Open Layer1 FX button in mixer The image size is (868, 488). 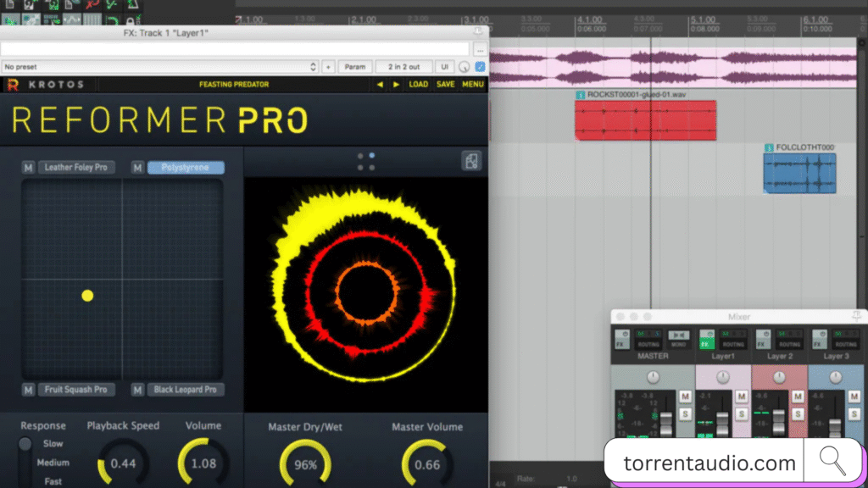[x=704, y=344]
